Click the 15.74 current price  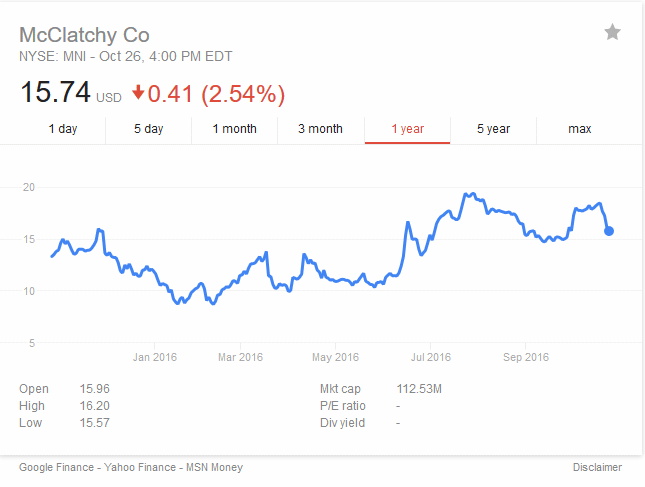pyautogui.click(x=55, y=92)
